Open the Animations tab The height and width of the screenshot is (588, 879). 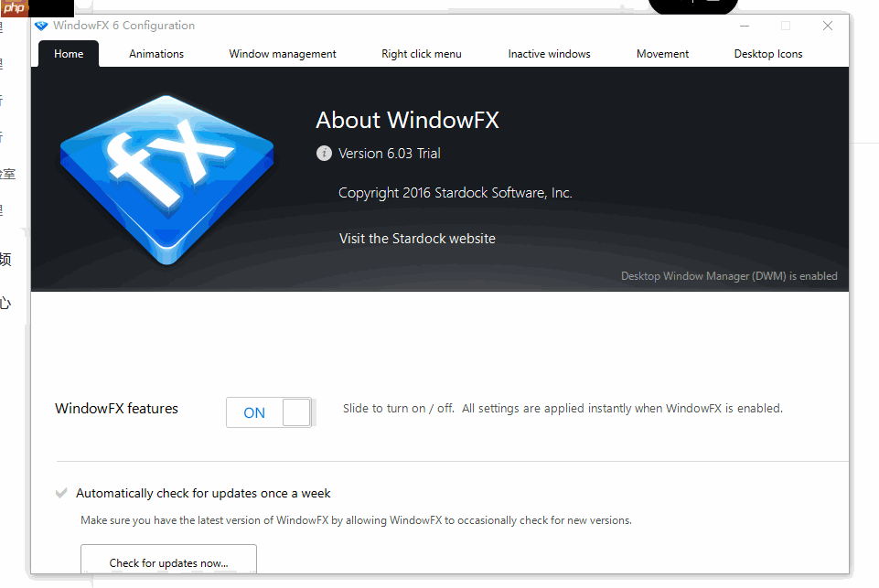(156, 54)
